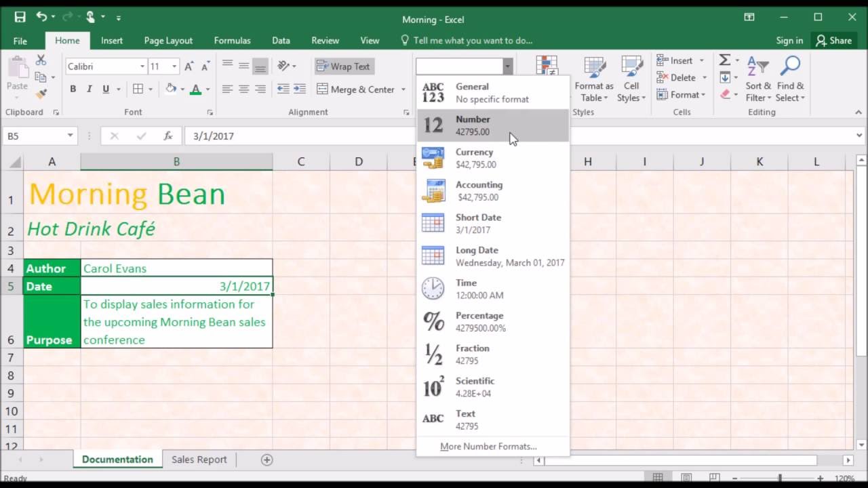Viewport: 868px width, 488px height.
Task: Toggle Bold formatting
Action: click(73, 89)
